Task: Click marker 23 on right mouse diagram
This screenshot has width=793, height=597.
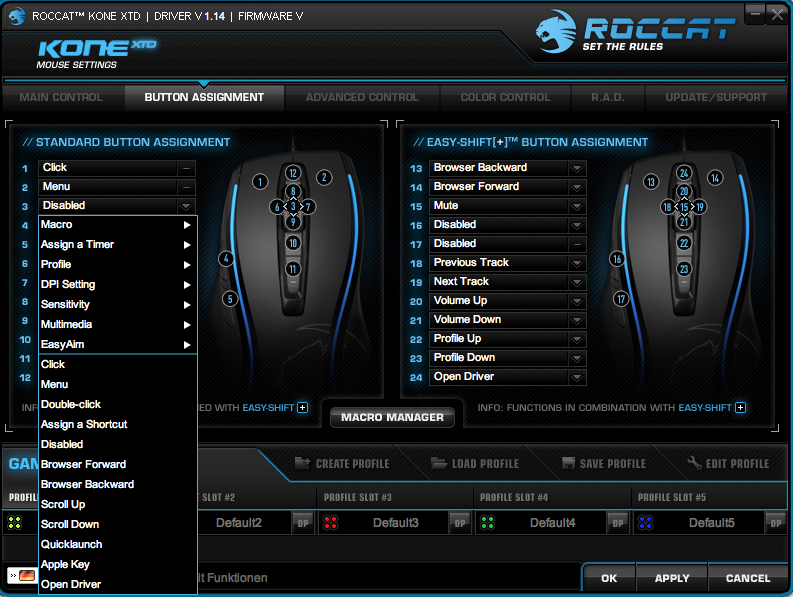Action: coord(684,269)
